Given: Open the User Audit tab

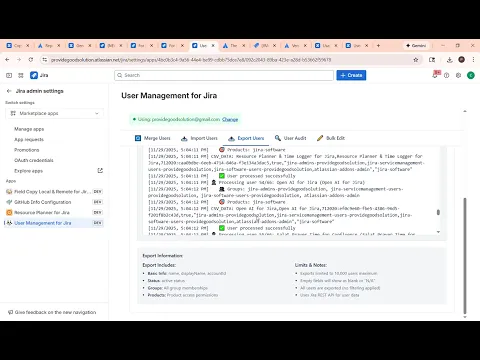Looking at the screenshot, I should [x=290, y=138].
